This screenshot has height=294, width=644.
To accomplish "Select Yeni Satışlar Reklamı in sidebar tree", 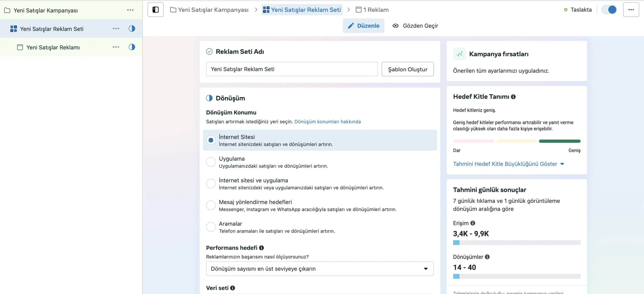I will click(53, 47).
